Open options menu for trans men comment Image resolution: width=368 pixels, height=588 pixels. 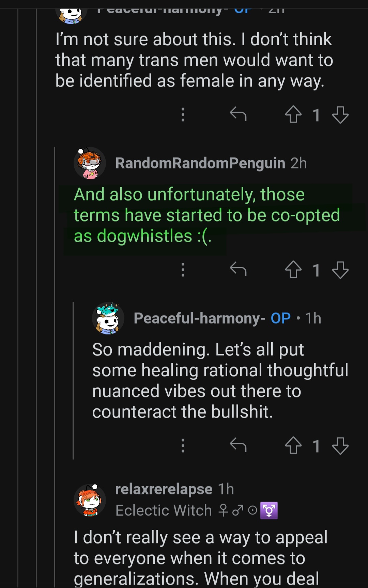183,114
